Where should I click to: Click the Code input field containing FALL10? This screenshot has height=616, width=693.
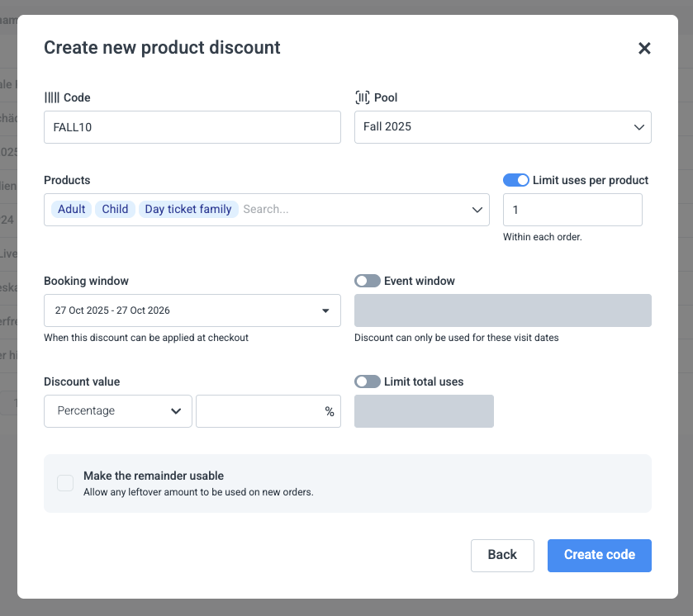pos(192,127)
